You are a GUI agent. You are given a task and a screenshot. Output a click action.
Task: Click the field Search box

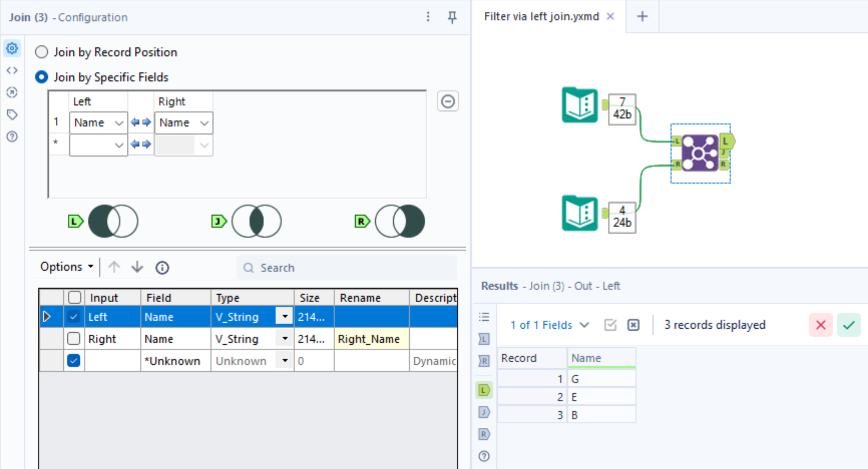point(347,267)
